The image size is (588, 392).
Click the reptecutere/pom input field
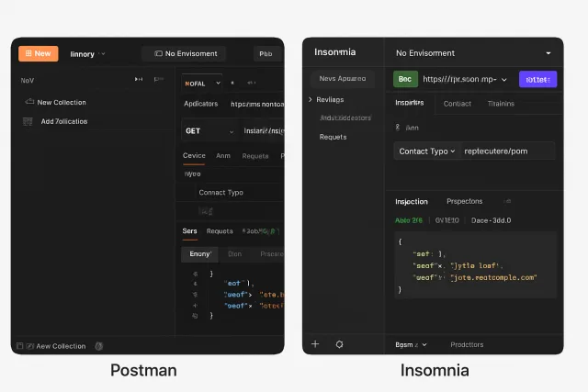point(508,151)
